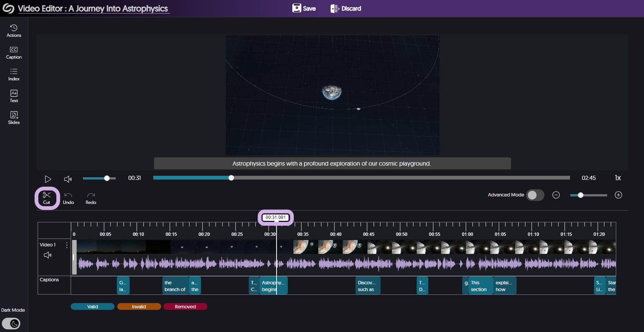Viewport: 644px width, 332px height.
Task: Open the Actions history panel
Action: tap(14, 31)
